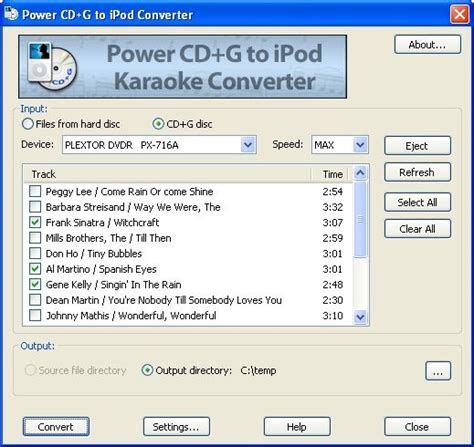Browse output folder with the ... button
474x447 pixels.
[438, 371]
